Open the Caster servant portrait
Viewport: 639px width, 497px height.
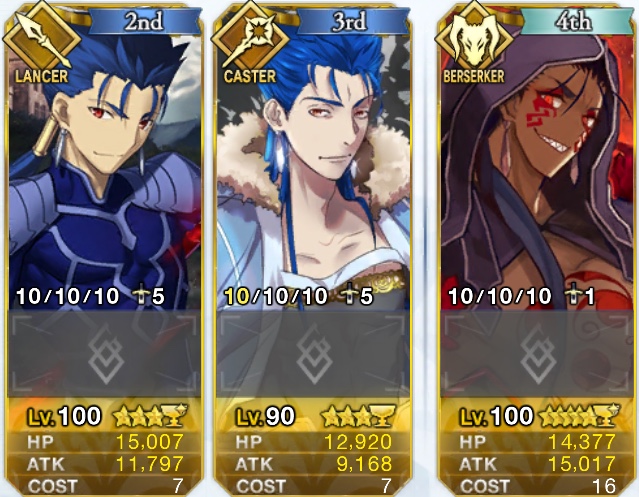[x=313, y=171]
